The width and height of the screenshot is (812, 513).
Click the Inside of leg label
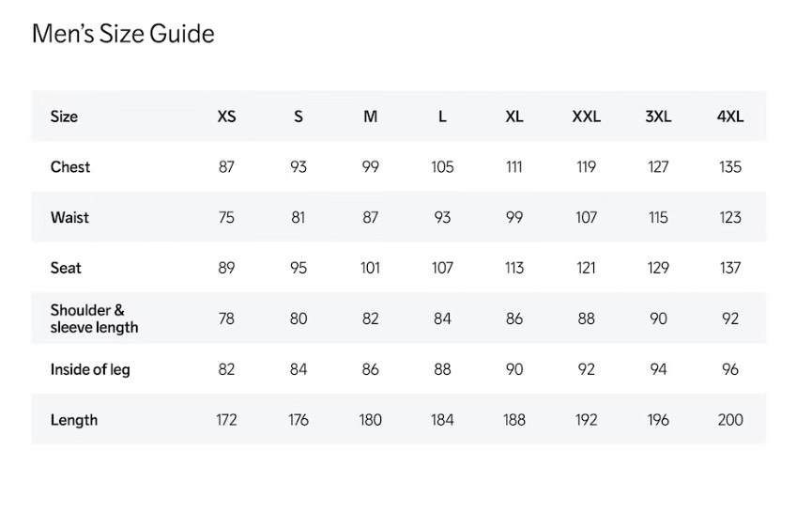tap(90, 369)
